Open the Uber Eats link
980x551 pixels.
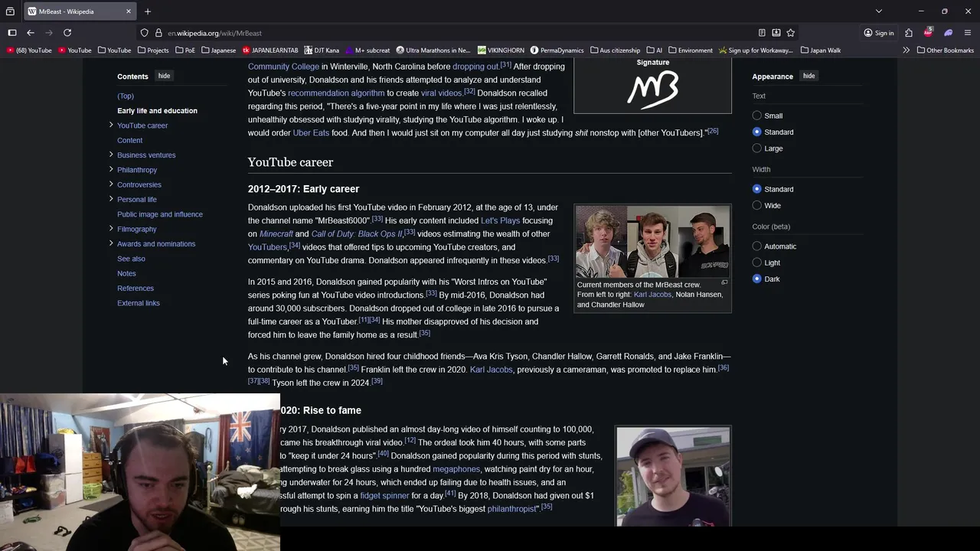pos(311,133)
